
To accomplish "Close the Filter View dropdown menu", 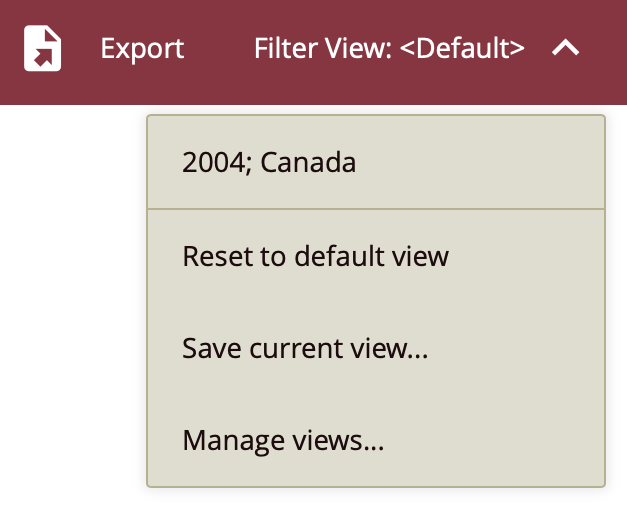I will click(x=565, y=48).
